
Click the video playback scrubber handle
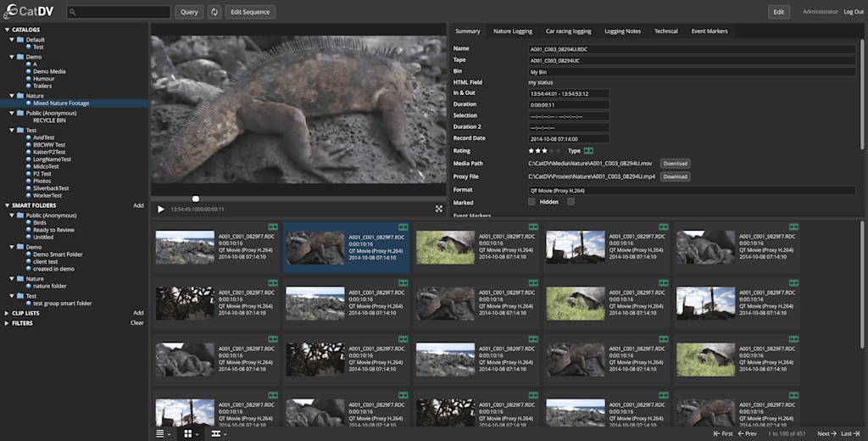196,198
